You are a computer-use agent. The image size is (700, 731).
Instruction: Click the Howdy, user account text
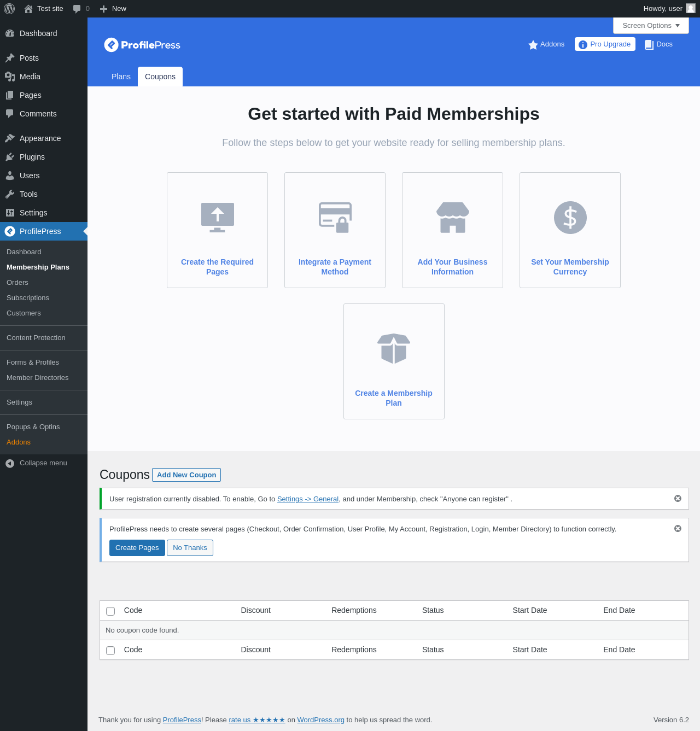pyautogui.click(x=663, y=9)
